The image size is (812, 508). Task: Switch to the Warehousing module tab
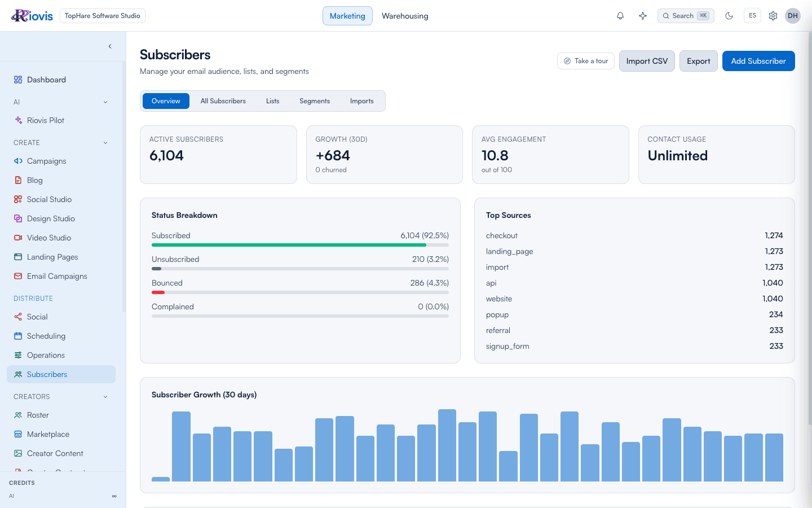click(x=405, y=16)
